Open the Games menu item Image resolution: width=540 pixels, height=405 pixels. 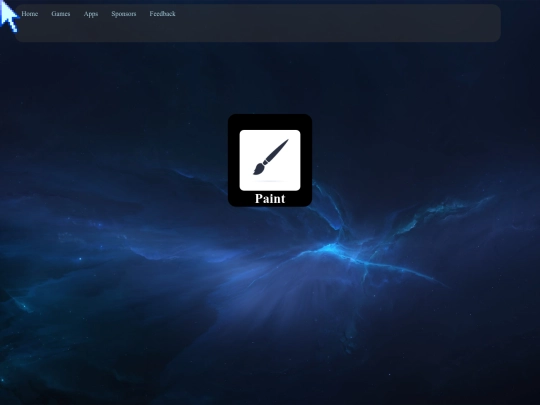61,14
